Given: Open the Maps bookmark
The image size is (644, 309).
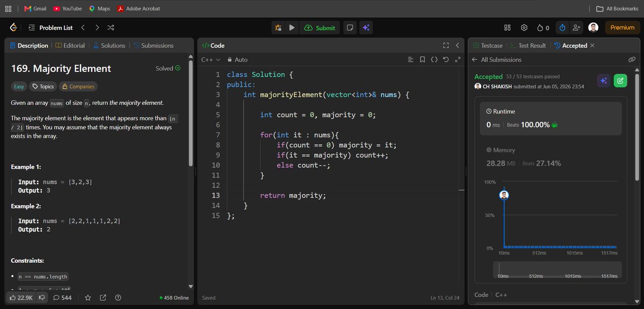Looking at the screenshot, I should click(100, 9).
